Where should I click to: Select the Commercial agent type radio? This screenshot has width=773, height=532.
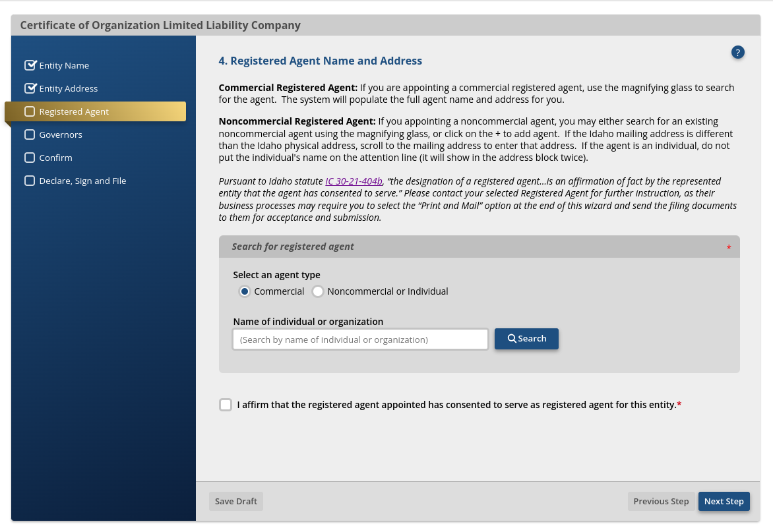(x=245, y=291)
